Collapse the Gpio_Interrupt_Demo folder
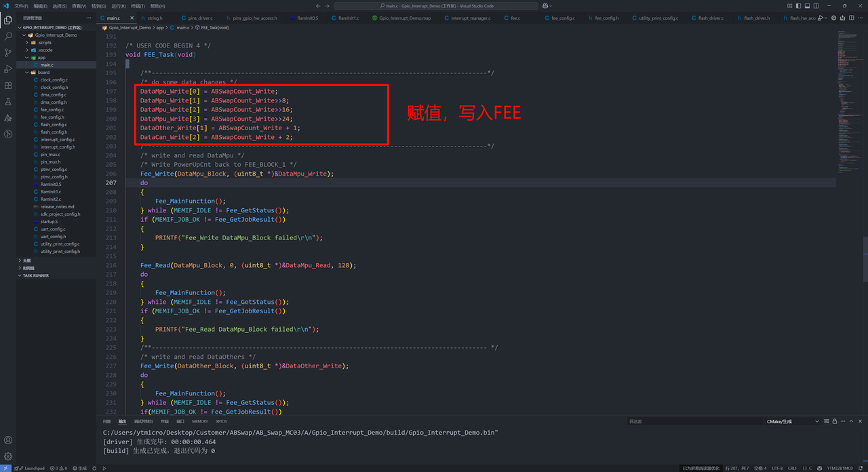Image resolution: width=868 pixels, height=472 pixels. [x=56, y=35]
